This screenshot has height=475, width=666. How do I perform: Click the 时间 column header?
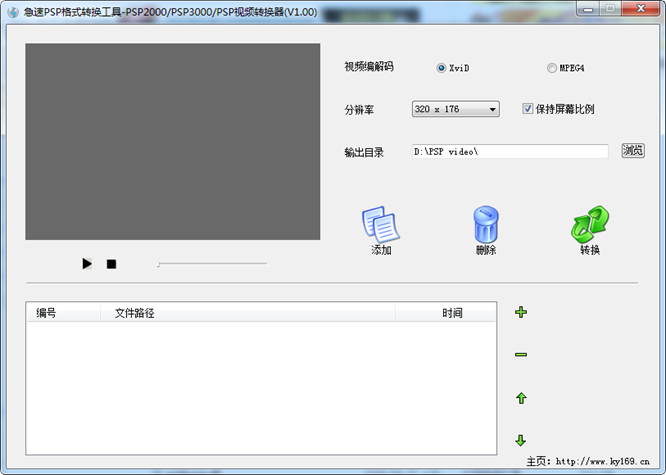point(445,313)
